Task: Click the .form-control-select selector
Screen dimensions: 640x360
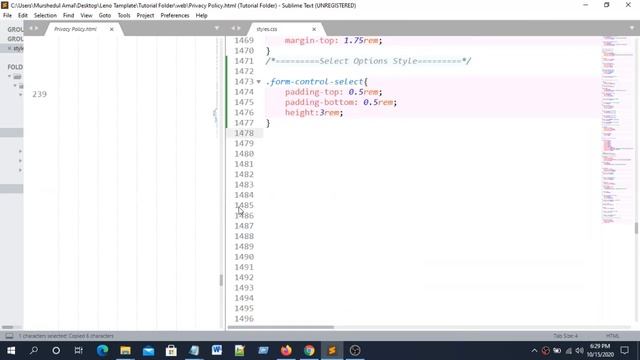Action: 314,82
